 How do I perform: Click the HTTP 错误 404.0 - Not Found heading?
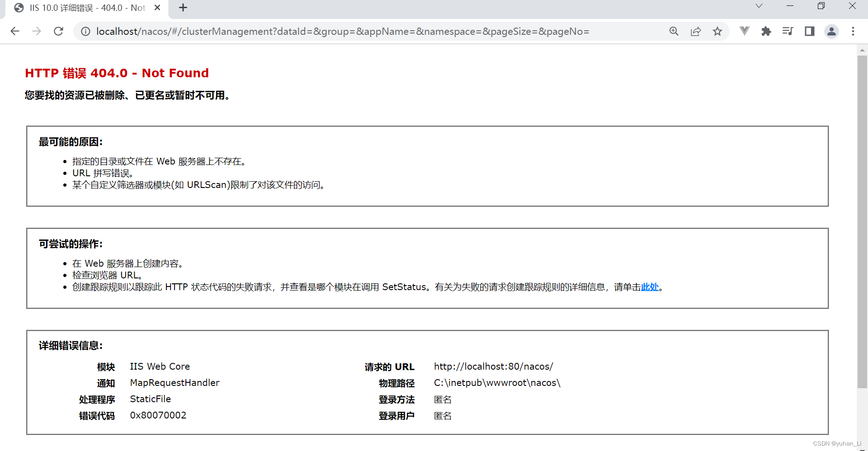(x=117, y=73)
